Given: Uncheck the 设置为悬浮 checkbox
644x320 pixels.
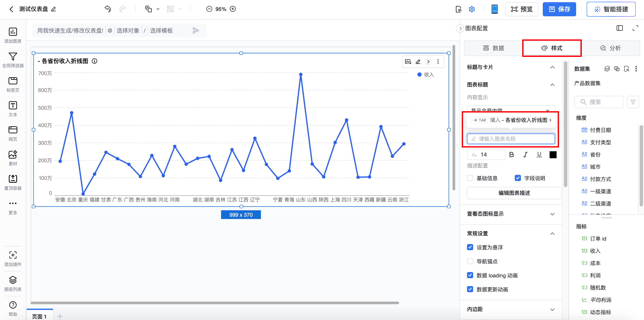Looking at the screenshot, I should (x=470, y=247).
